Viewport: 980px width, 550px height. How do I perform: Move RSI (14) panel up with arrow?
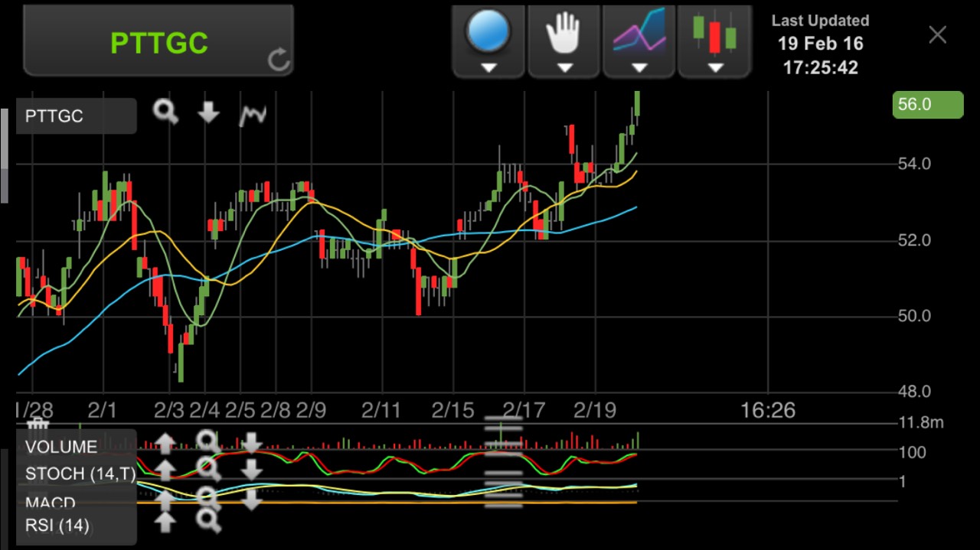tap(165, 522)
